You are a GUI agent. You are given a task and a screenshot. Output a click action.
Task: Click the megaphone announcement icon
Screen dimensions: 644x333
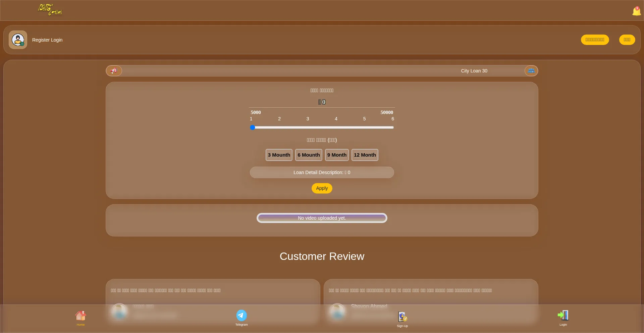(114, 71)
